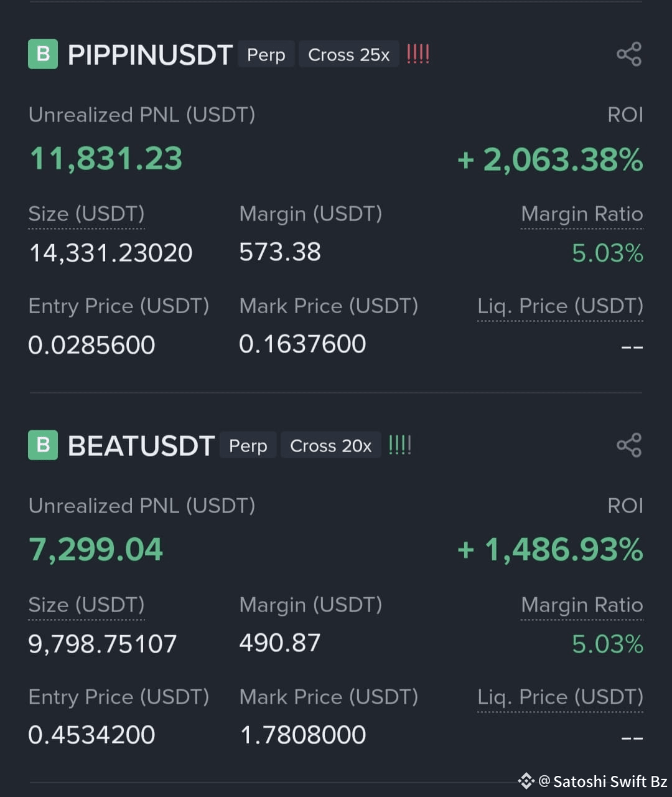672x797 pixels.
Task: Change the Cross 25x leverage setting
Action: tap(349, 55)
